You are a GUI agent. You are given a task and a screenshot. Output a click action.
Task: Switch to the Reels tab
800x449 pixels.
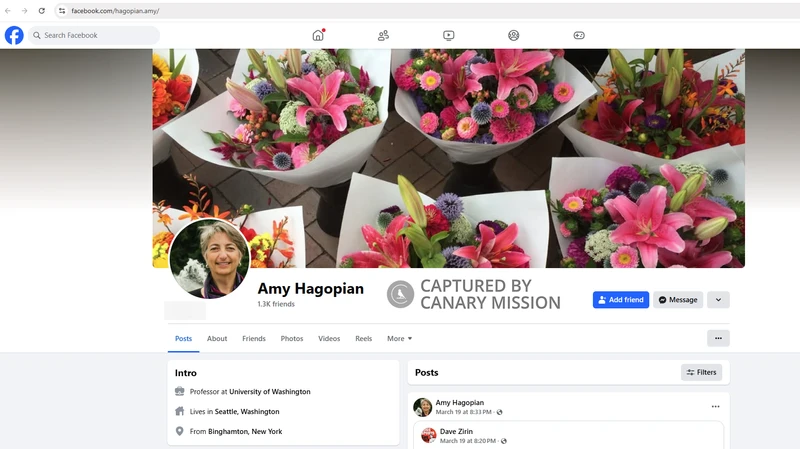363,338
